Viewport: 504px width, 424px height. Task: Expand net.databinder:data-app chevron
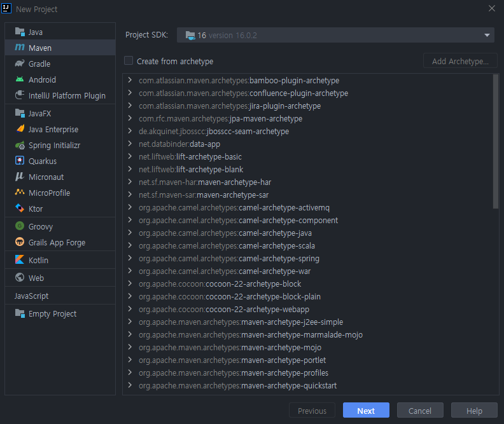click(x=130, y=144)
